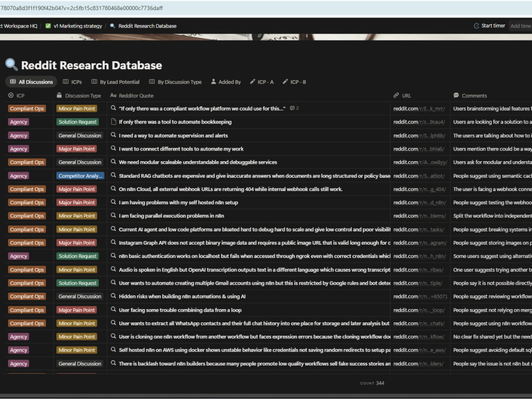Viewport: 532px width, 399px height.
Task: Open reddit.com link ending k_mrr/
Action: [419, 109]
